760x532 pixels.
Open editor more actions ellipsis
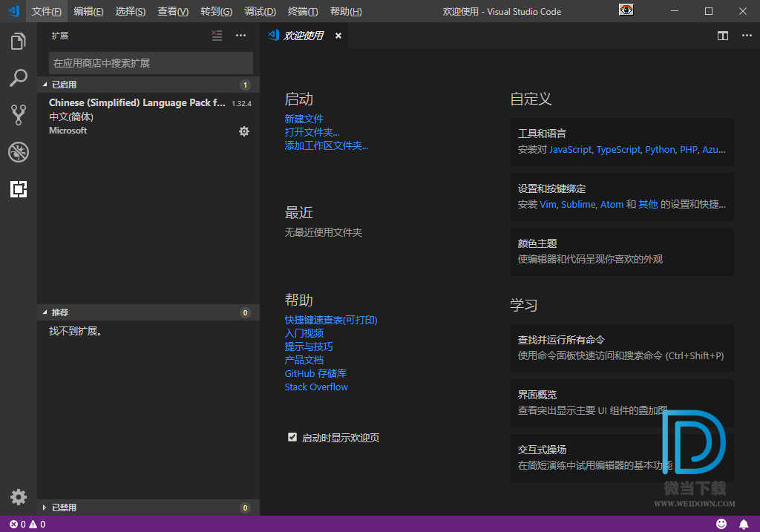[747, 36]
